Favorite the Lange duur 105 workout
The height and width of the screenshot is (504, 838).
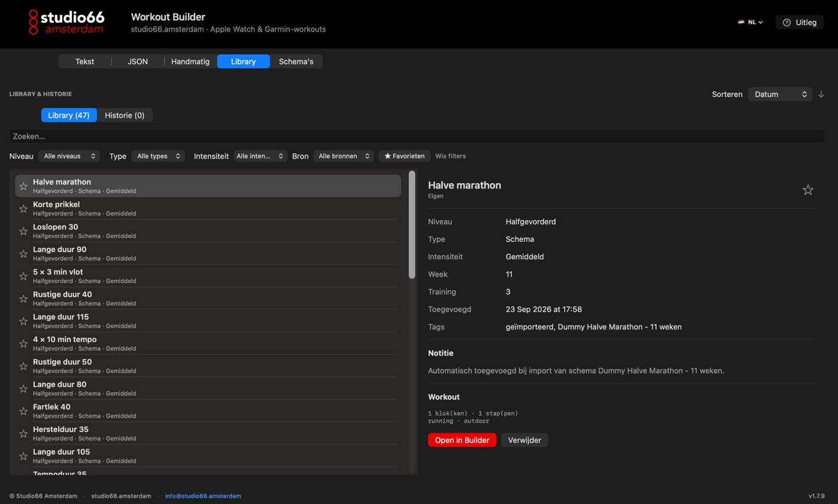(23, 456)
